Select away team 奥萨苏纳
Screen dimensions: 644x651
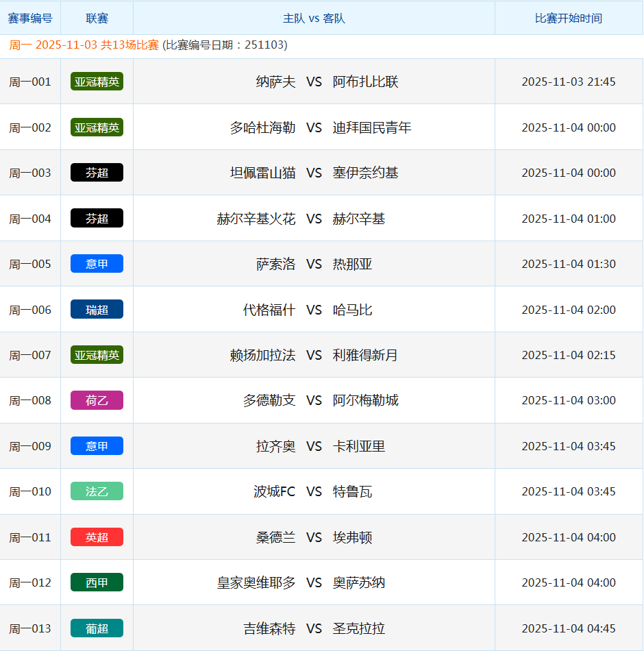pos(358,582)
